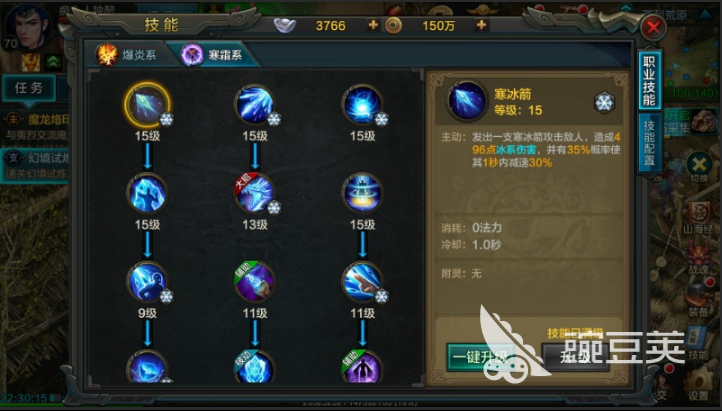Add gold coins with the plus button
This screenshot has width=722, height=411.
pyautogui.click(x=481, y=25)
